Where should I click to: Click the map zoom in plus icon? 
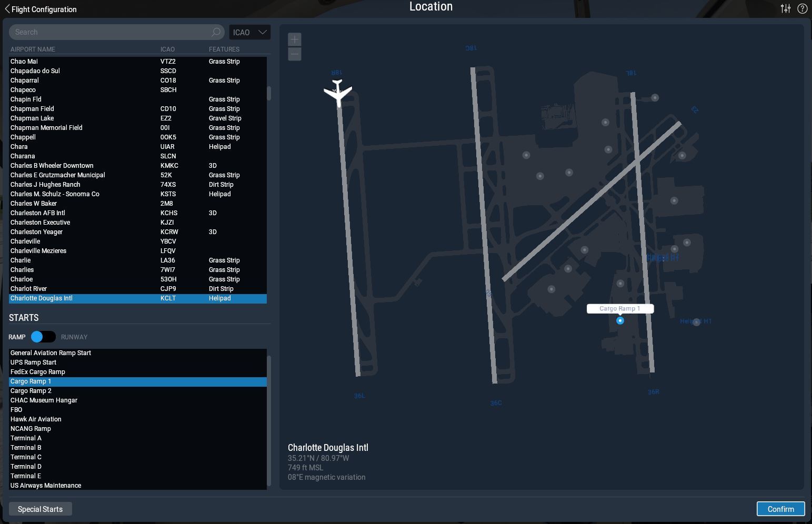point(294,39)
